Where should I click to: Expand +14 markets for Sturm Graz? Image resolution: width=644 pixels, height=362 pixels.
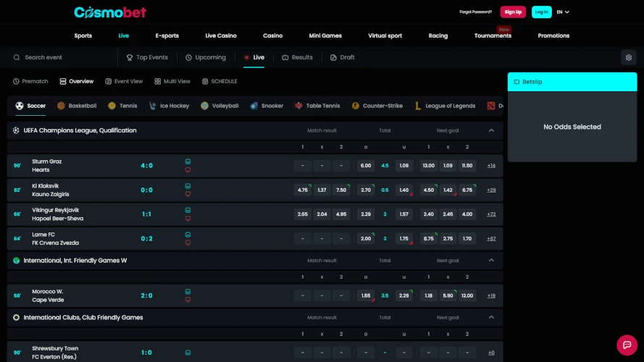coord(491,165)
